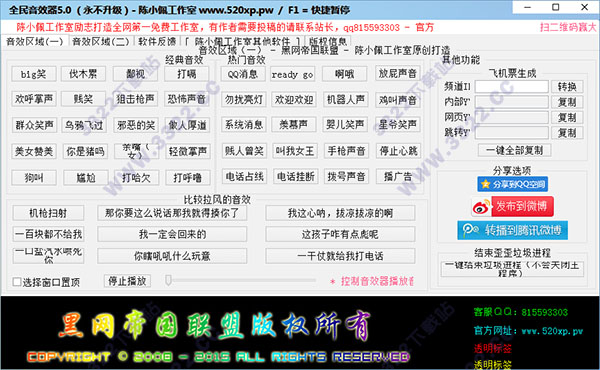Play the 打哈欠 sound
Image resolution: width=600 pixels, height=370 pixels.
point(136,178)
